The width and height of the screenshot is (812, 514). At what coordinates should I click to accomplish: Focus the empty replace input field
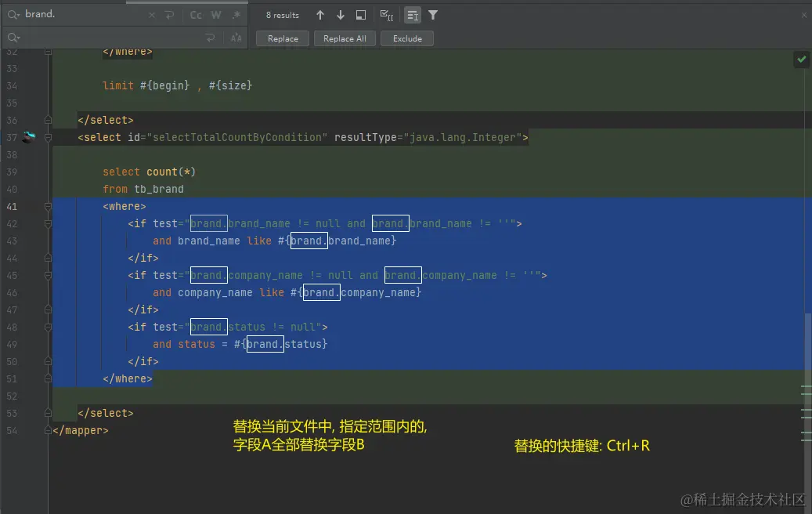(x=111, y=38)
